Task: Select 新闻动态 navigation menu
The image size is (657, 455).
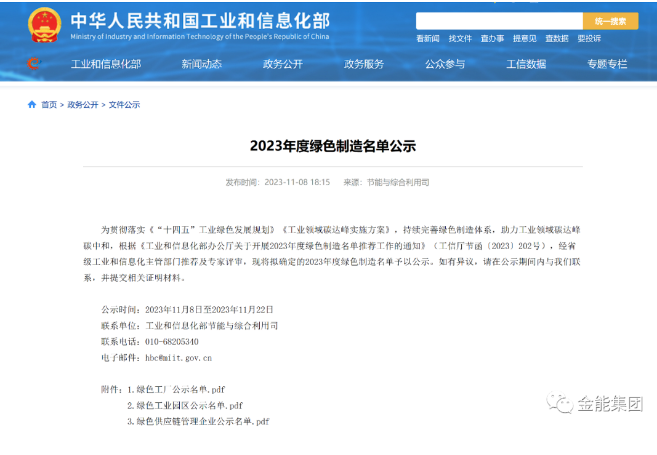Action: (x=201, y=64)
